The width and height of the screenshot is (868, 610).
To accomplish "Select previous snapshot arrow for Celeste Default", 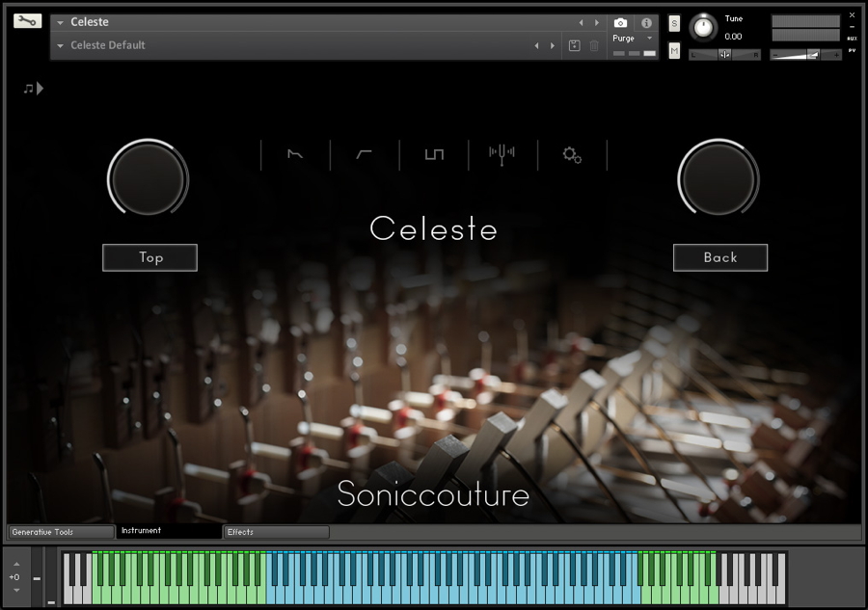I will pos(536,46).
